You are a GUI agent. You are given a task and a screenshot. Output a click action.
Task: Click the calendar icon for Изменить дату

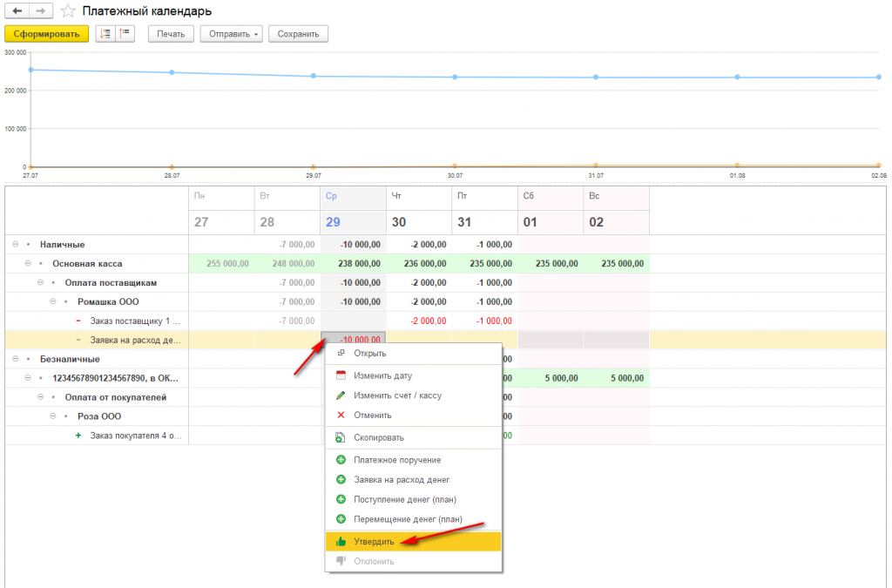click(x=341, y=375)
